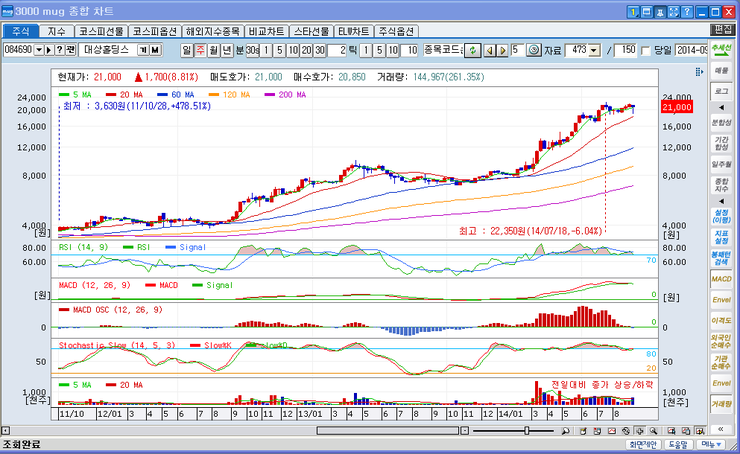
Task: Toggle the MACD indicator sidebar button
Action: 722,279
